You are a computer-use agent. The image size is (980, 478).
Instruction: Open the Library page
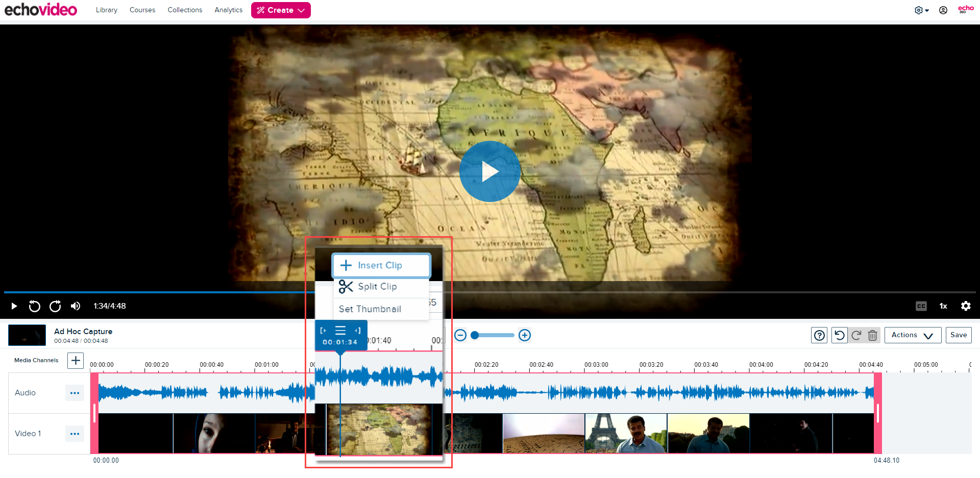click(x=106, y=10)
